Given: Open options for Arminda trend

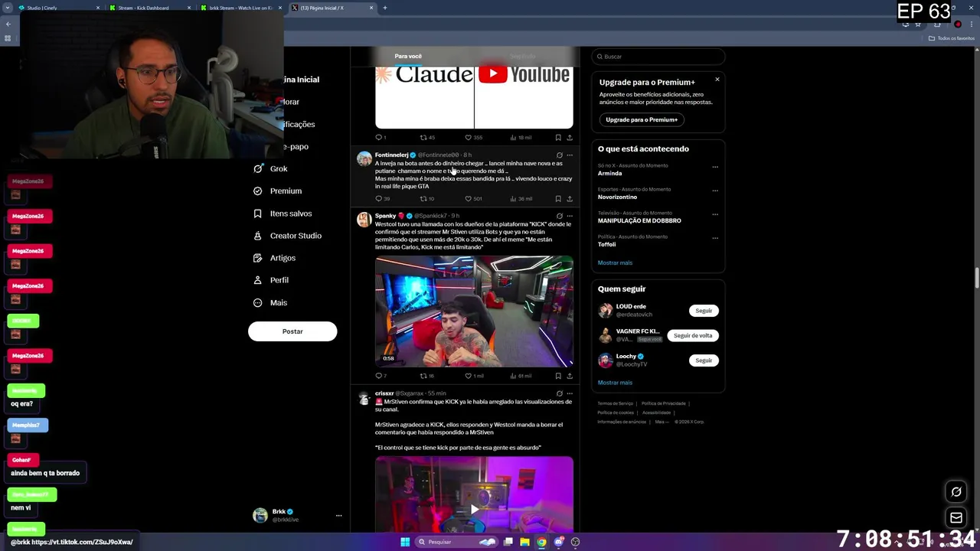Looking at the screenshot, I should click(x=715, y=167).
